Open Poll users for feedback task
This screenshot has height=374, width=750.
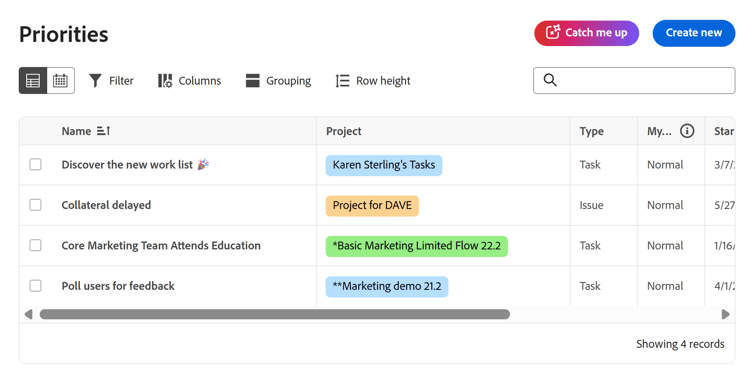(118, 286)
